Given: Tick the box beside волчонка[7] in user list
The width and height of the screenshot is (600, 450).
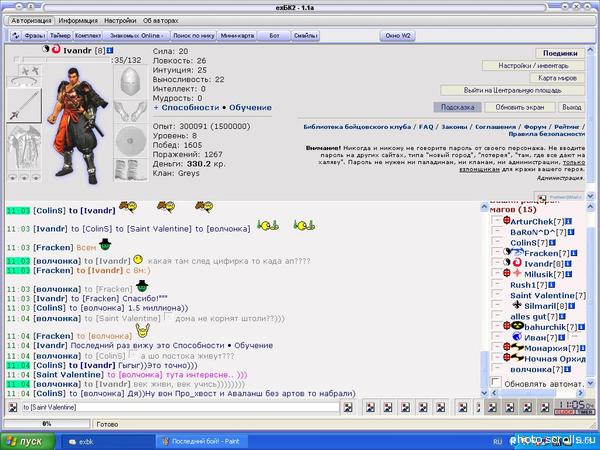Looking at the screenshot, I should 497,368.
